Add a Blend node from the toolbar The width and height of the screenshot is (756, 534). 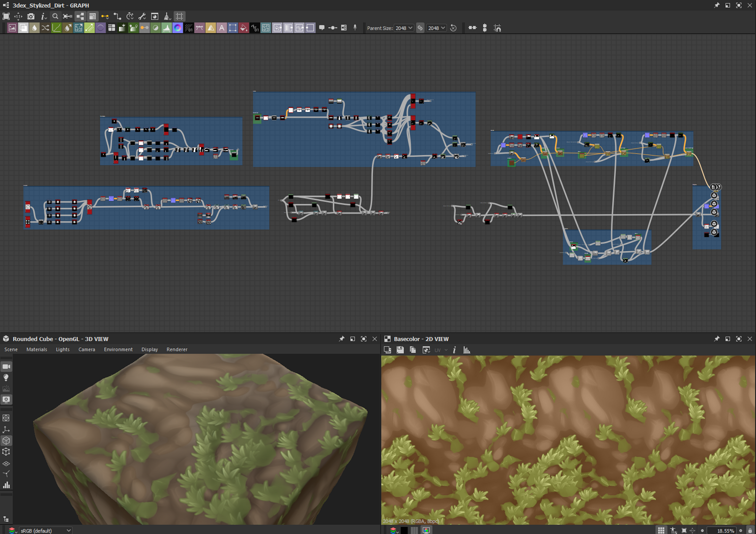pyautogui.click(x=23, y=28)
